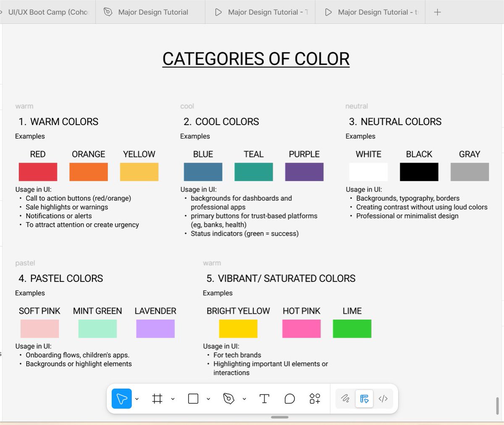Select the 'neutral' frame label
This screenshot has width=504, height=425.
(357, 106)
